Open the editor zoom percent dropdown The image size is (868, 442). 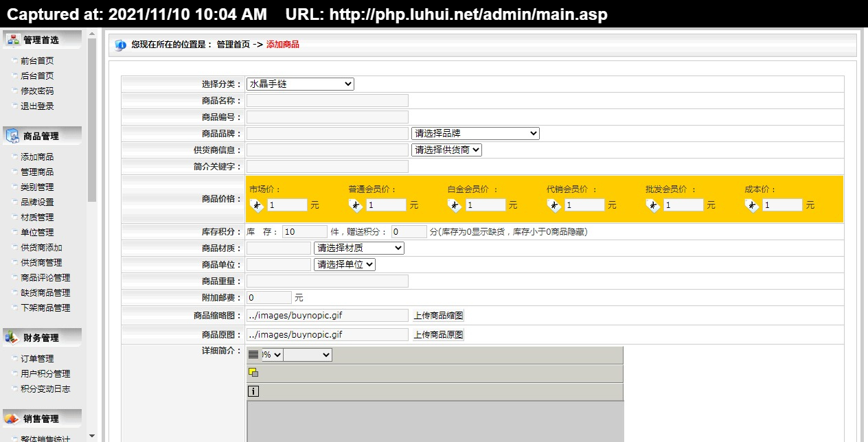click(273, 355)
